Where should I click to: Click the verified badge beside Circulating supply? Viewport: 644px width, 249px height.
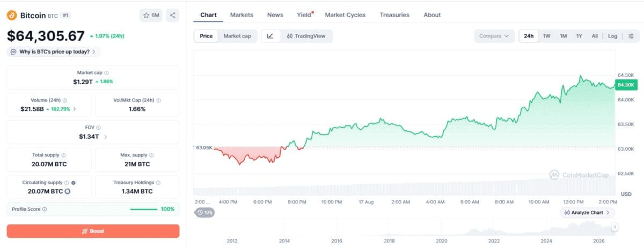[74, 182]
